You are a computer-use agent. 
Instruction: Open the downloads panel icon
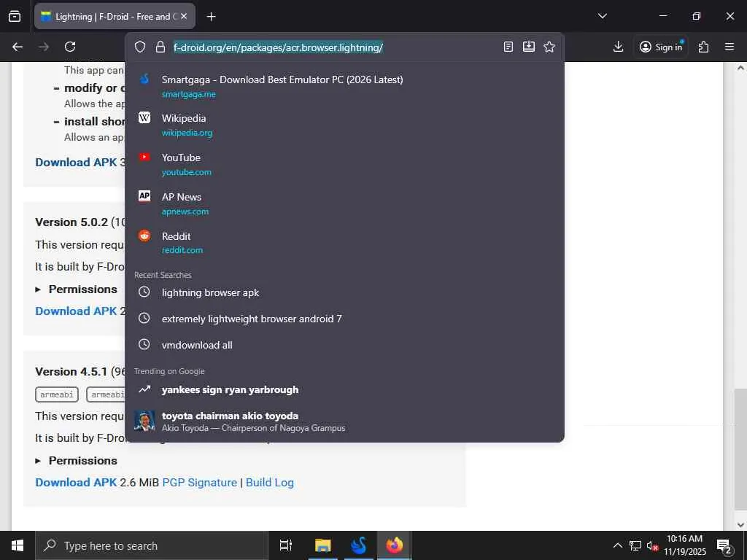(x=618, y=47)
